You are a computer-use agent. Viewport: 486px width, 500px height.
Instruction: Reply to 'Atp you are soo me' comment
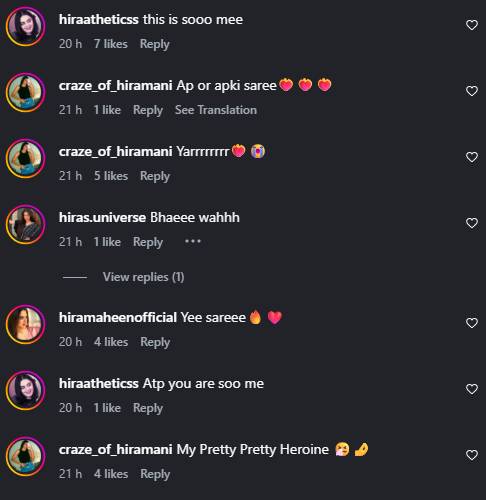[148, 408]
